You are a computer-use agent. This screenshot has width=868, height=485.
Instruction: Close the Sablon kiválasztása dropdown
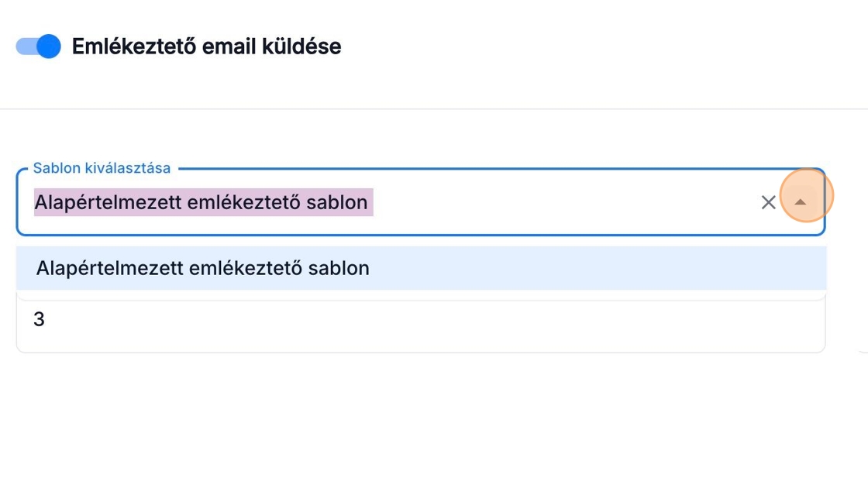coord(801,202)
